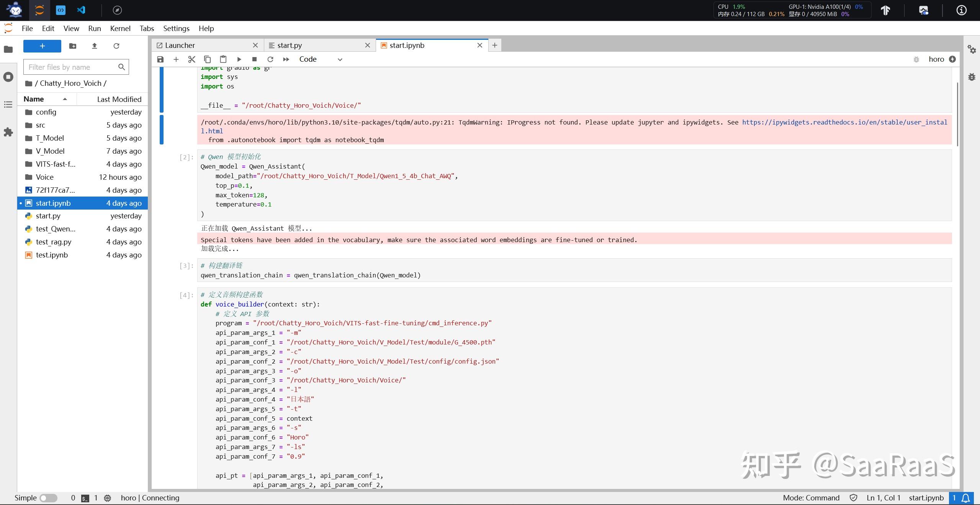Screen dimensions: 980x505
Task: Switch to the start.py tab
Action: point(290,45)
